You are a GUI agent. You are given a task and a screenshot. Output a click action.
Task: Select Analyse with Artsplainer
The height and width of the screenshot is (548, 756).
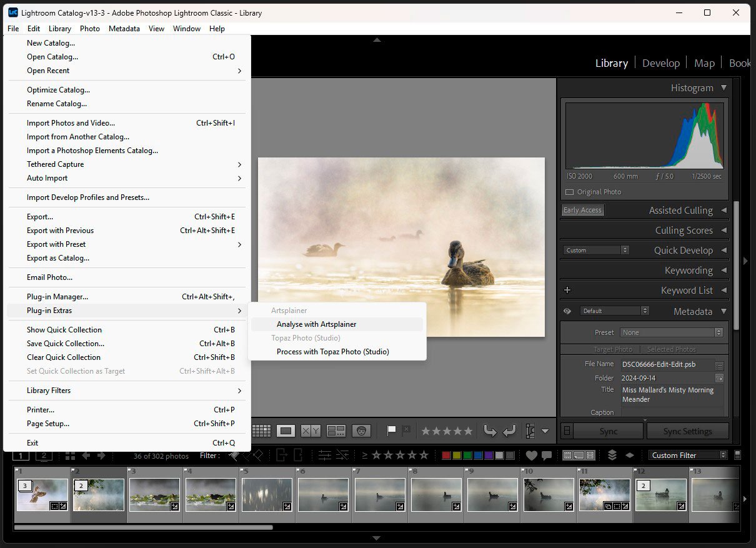[x=317, y=324]
